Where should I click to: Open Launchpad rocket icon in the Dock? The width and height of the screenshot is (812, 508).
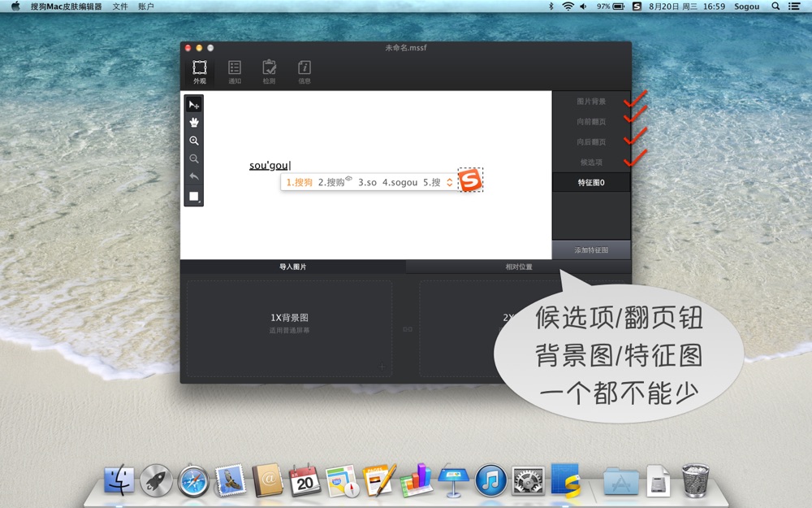tap(156, 480)
